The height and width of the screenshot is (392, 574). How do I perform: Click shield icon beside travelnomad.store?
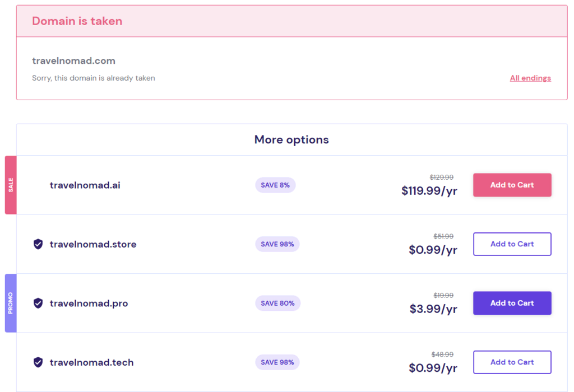[38, 244]
